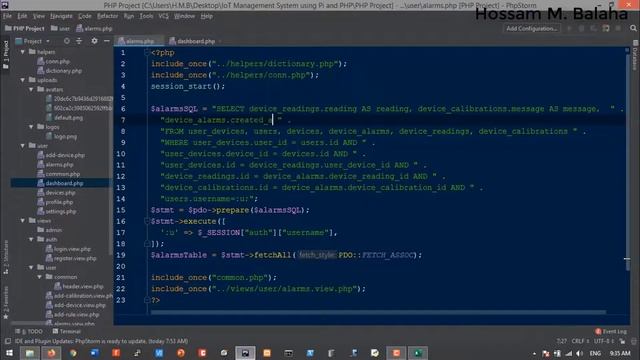Collapse the common folder
The width and height of the screenshot is (640, 360).
(40, 277)
